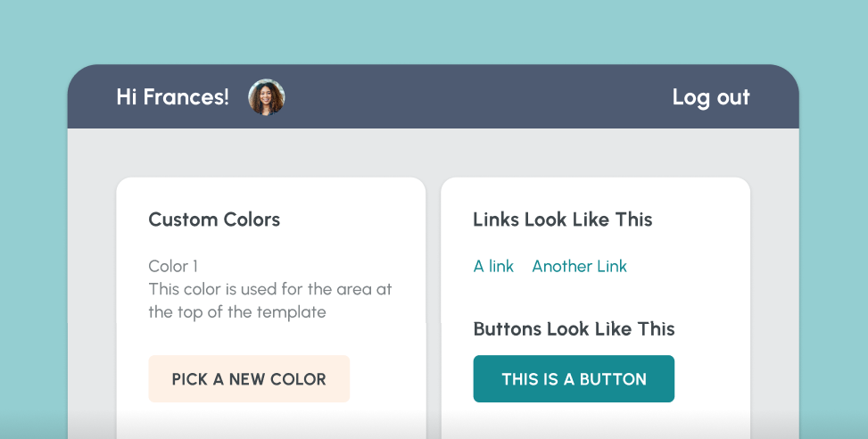The image size is (868, 439).
Task: Open the "A link" hyperlink
Action: [x=493, y=266]
